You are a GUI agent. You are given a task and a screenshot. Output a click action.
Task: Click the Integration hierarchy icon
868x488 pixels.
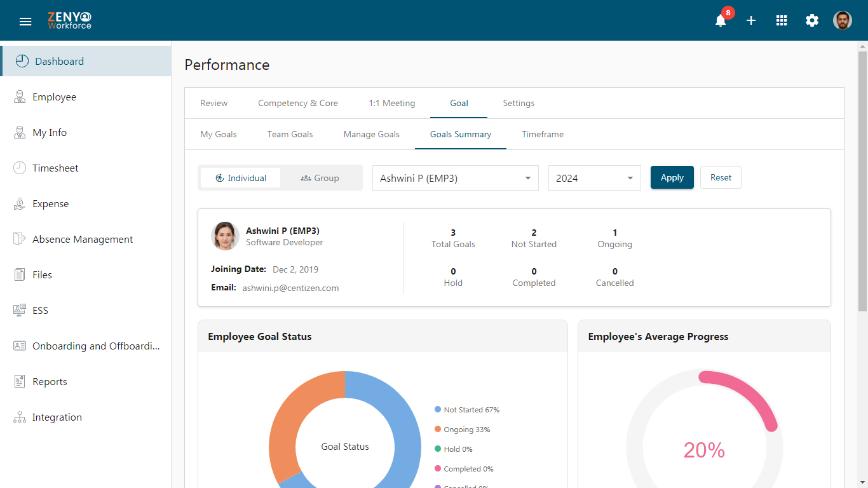point(20,417)
